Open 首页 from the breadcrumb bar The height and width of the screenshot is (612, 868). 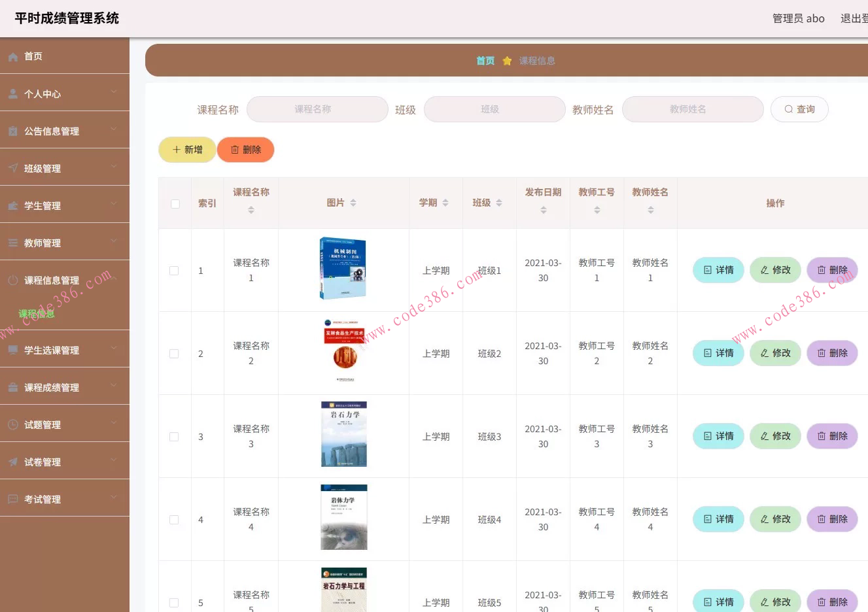pos(485,60)
